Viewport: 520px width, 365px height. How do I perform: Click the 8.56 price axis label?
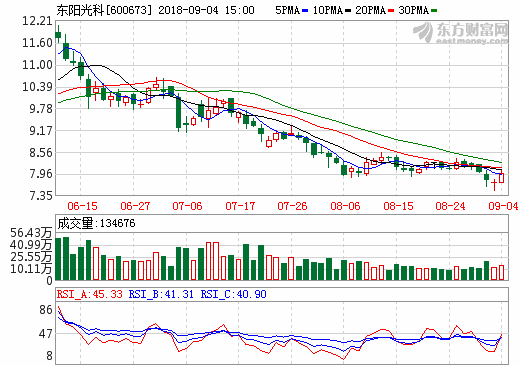pyautogui.click(x=41, y=153)
